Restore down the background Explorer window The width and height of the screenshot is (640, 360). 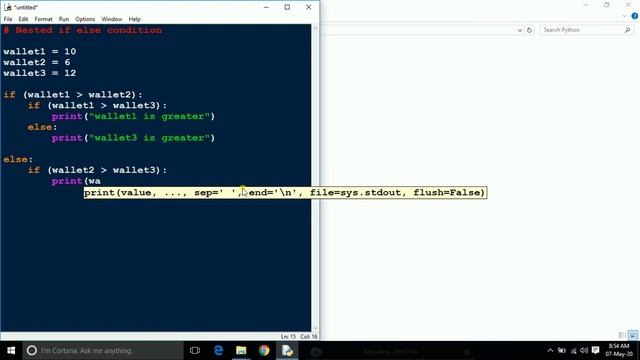pos(607,5)
